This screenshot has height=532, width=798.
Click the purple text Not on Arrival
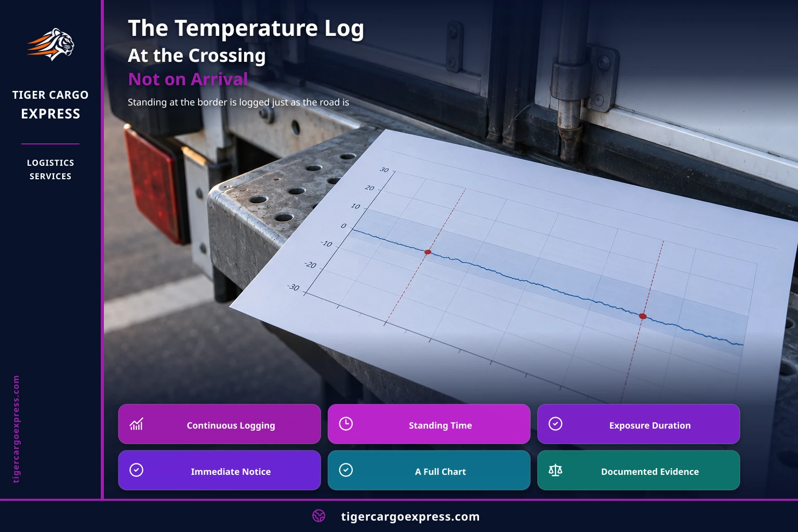click(188, 79)
